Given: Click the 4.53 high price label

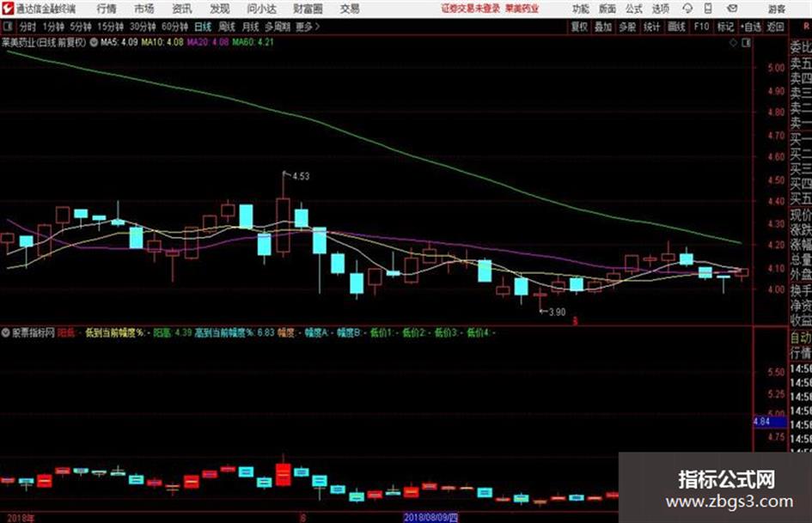Looking at the screenshot, I should tap(301, 177).
